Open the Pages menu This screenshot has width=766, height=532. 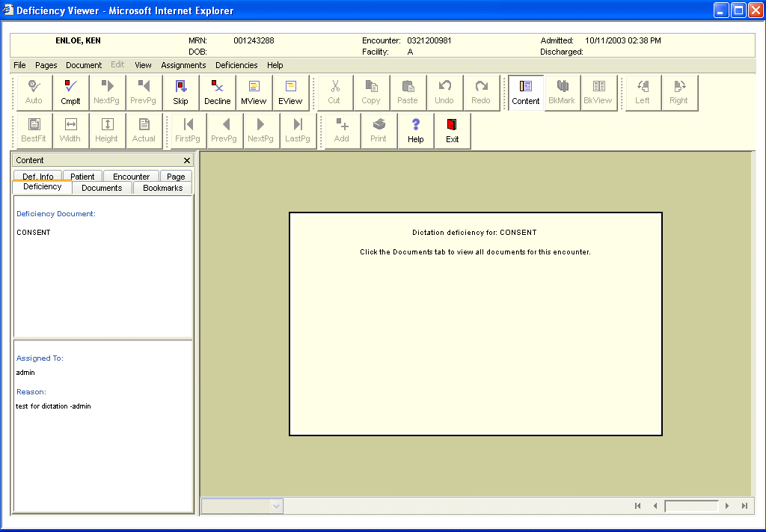tap(46, 65)
